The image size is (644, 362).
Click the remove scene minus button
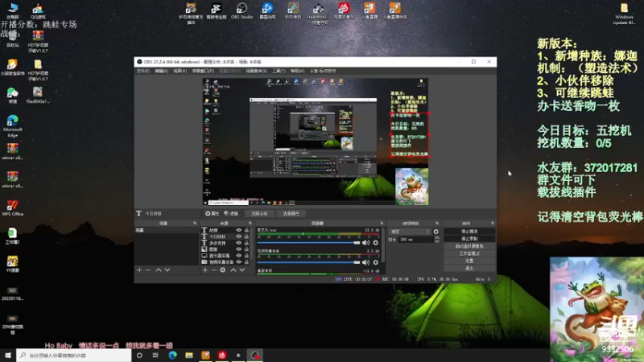[x=148, y=270]
